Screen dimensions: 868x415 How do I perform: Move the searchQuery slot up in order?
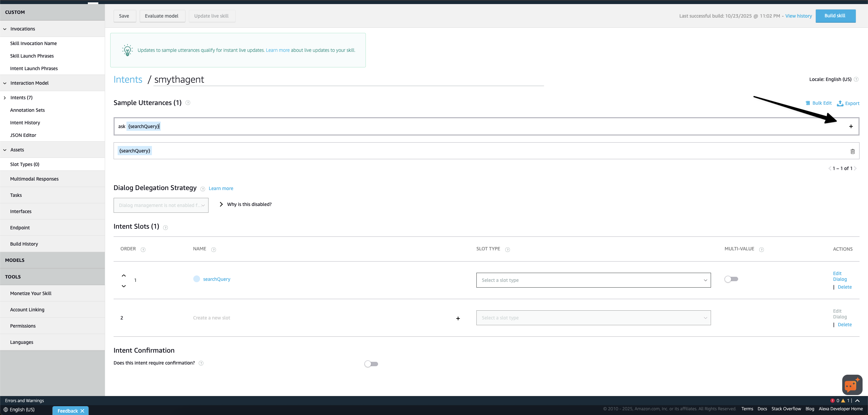click(124, 275)
